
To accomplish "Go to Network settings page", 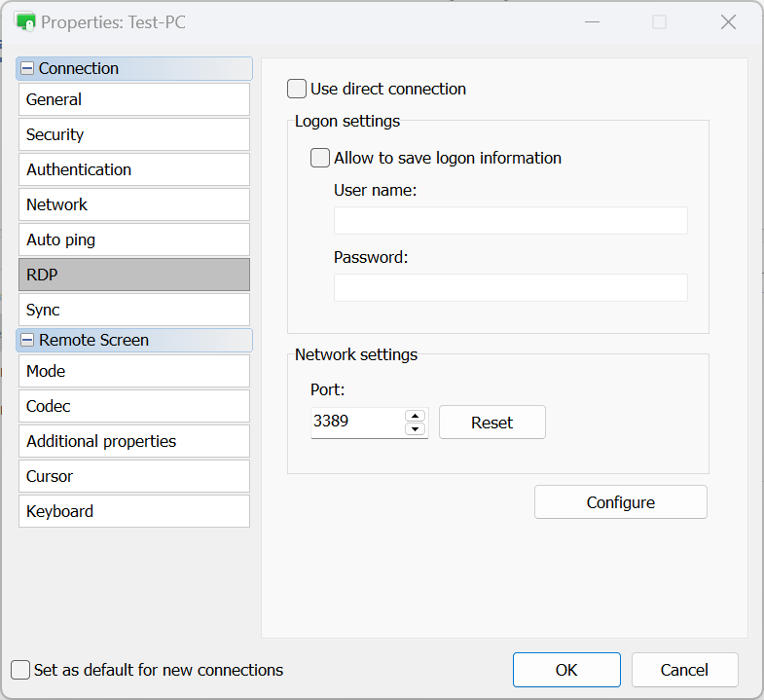I will tap(134, 204).
